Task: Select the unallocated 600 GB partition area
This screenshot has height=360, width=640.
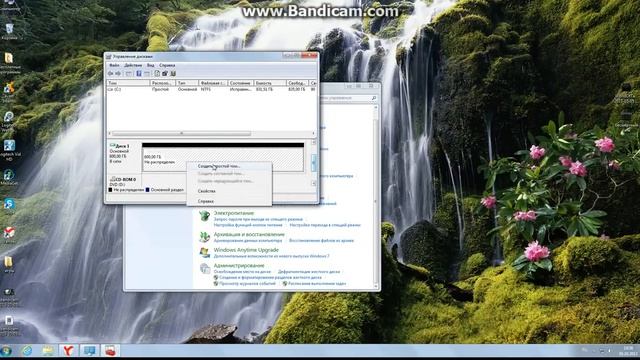Action: 223,158
